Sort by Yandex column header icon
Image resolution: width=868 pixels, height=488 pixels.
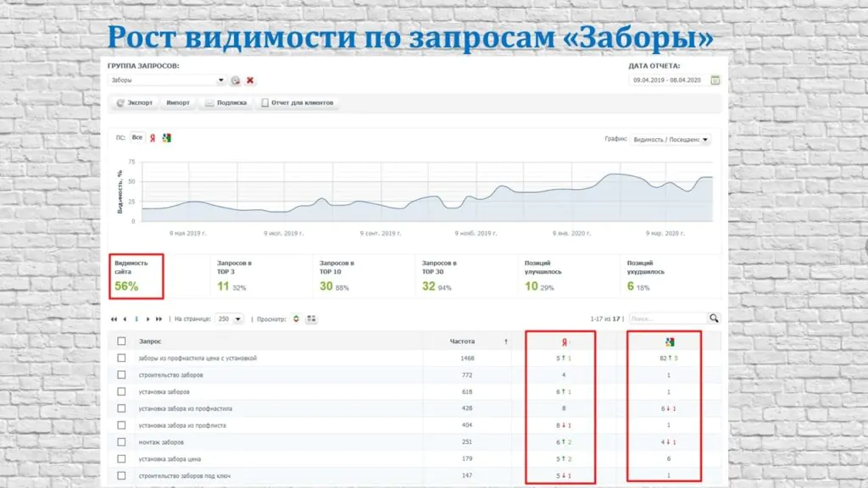[564, 342]
